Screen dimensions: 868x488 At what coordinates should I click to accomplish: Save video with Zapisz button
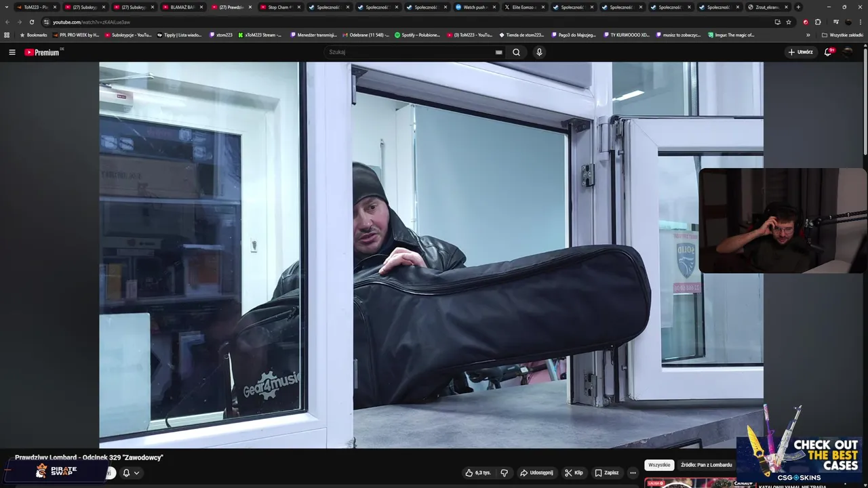click(607, 472)
